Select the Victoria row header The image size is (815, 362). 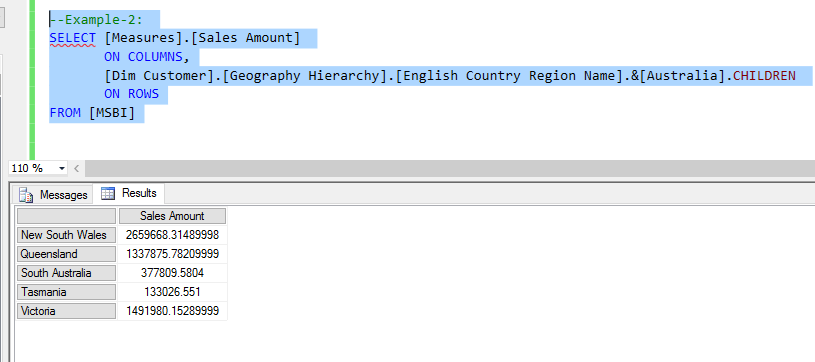[66, 312]
